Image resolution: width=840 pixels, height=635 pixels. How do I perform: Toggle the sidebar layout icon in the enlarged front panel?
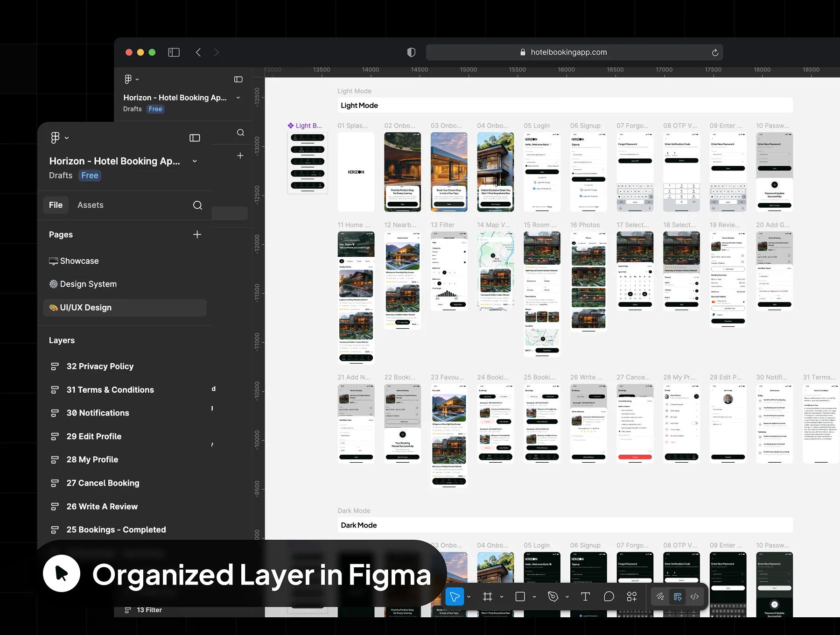coord(195,138)
